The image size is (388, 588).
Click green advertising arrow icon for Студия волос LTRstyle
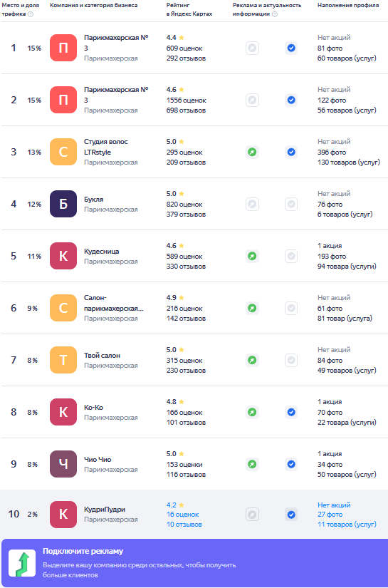[253, 153]
